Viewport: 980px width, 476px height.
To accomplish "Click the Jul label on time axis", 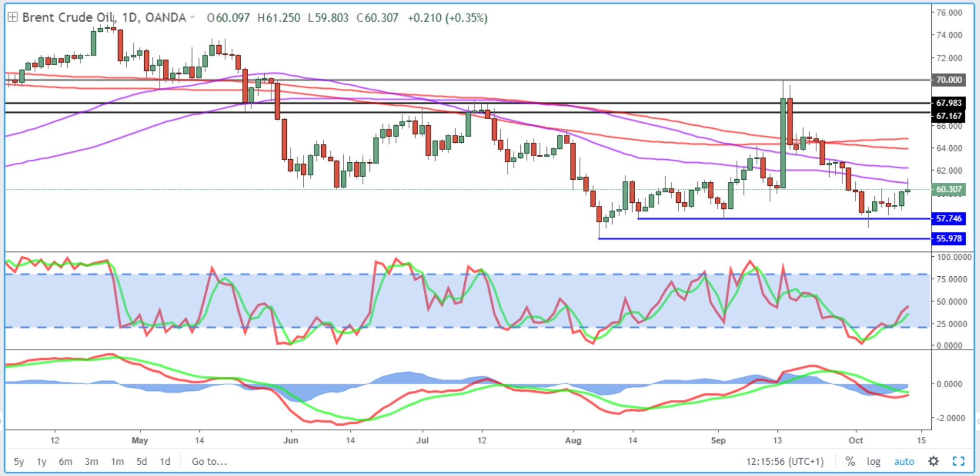I will point(422,441).
